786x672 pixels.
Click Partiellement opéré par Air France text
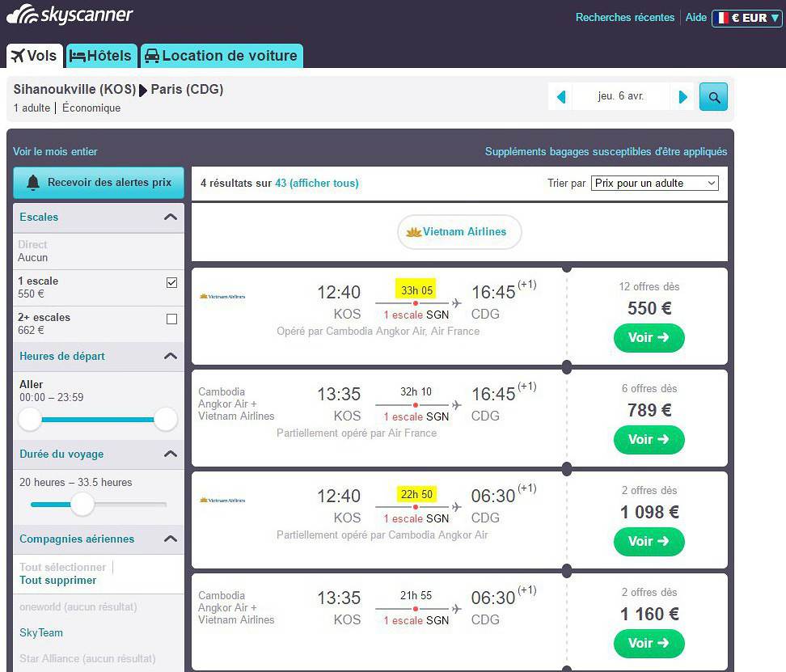357,433
